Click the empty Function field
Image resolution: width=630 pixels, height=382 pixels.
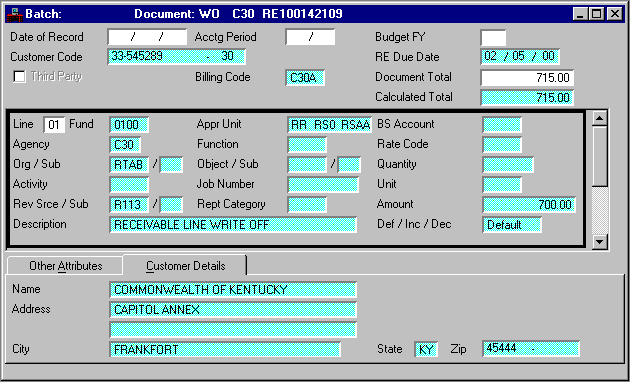point(307,145)
